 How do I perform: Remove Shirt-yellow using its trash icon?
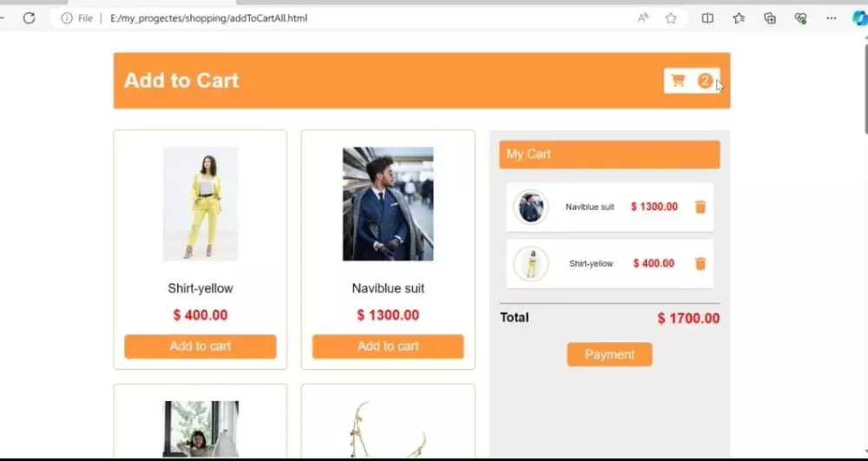click(x=700, y=263)
